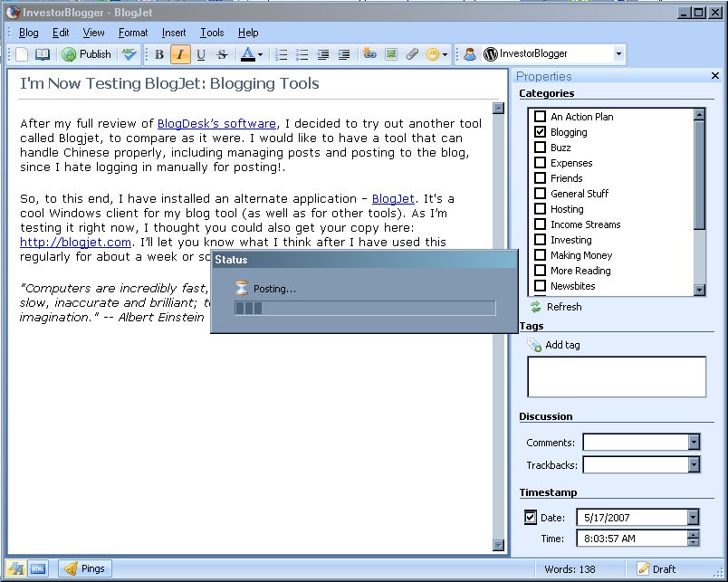Check the Expenses category
This screenshot has height=582, width=728.
click(x=540, y=162)
